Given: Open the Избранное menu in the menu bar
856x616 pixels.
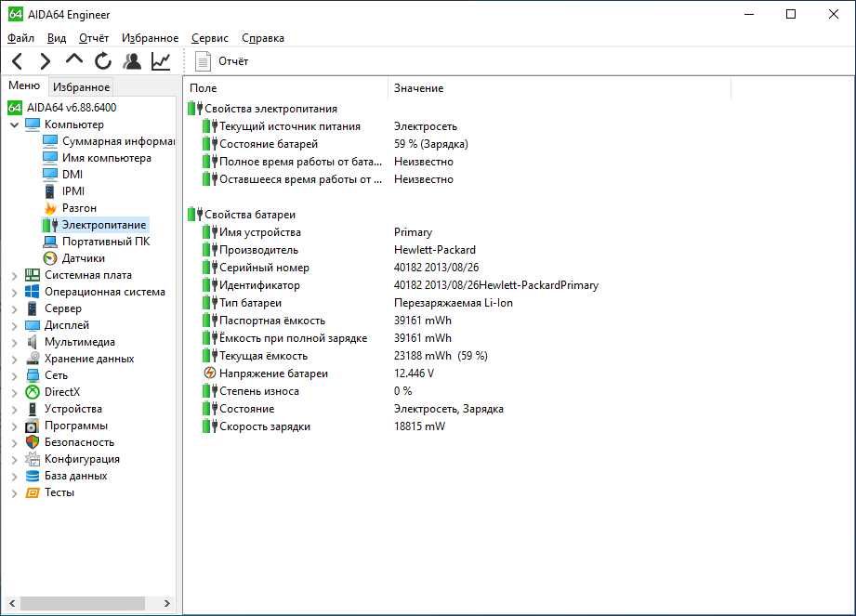Looking at the screenshot, I should [151, 38].
